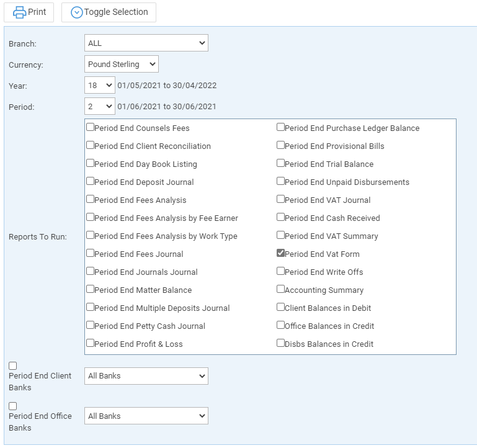The width and height of the screenshot is (477, 448).
Task: Open Office Banks All Banks dropdown
Action: pyautogui.click(x=146, y=416)
